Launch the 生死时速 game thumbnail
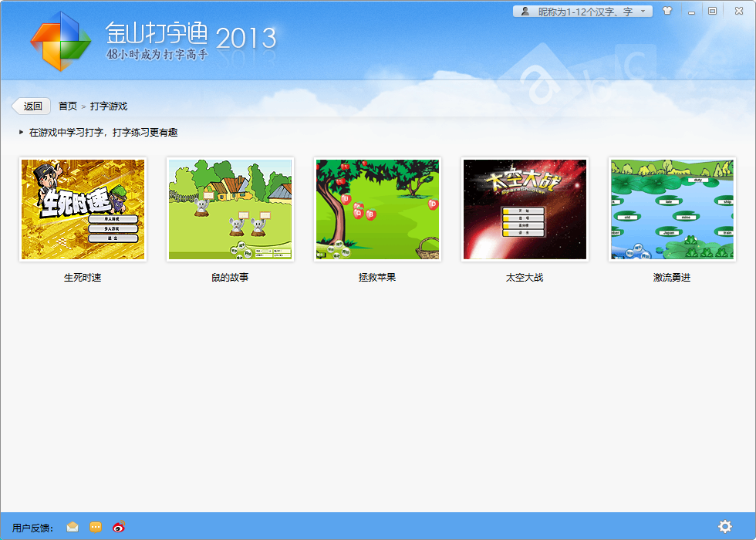Viewport: 756px width, 540px height. tap(83, 209)
